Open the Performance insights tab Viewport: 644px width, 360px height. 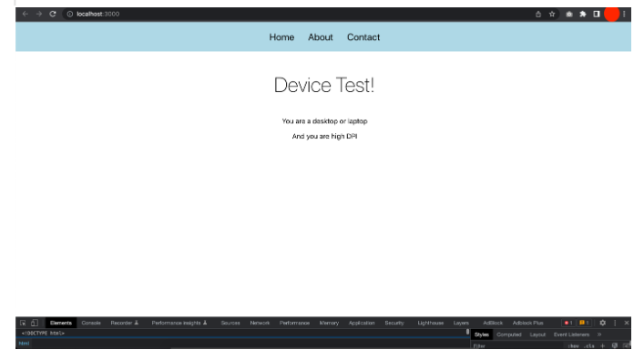point(179,323)
